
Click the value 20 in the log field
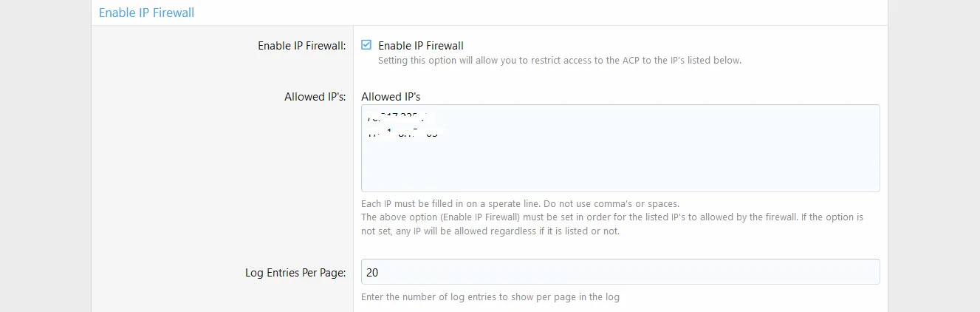372,272
